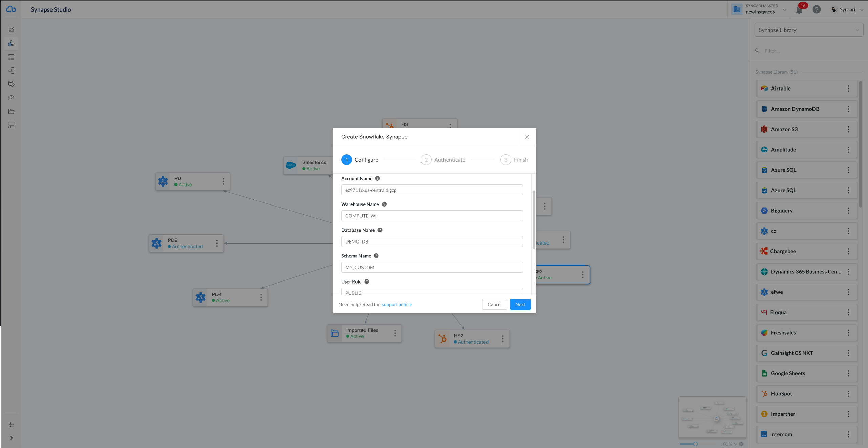Click the library Filter search field

tap(809, 51)
